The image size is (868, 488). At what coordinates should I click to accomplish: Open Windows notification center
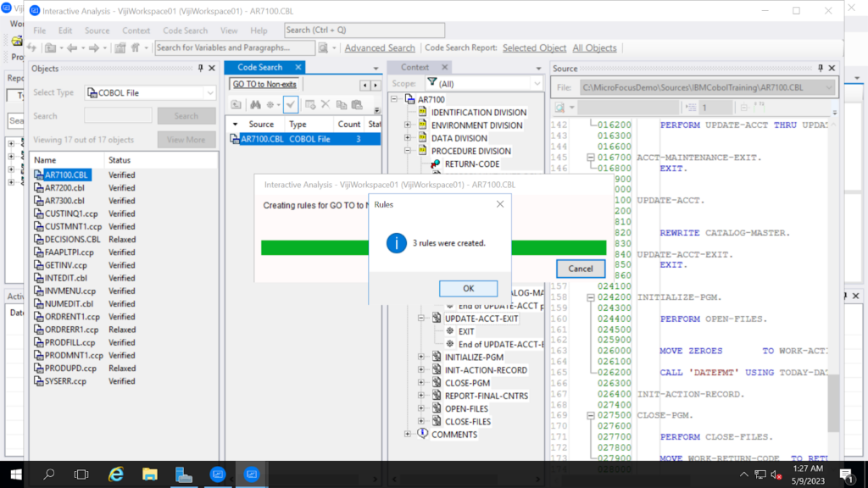pyautogui.click(x=847, y=474)
